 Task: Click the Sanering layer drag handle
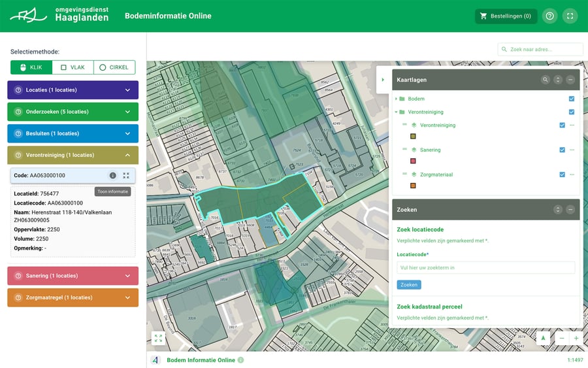404,149
